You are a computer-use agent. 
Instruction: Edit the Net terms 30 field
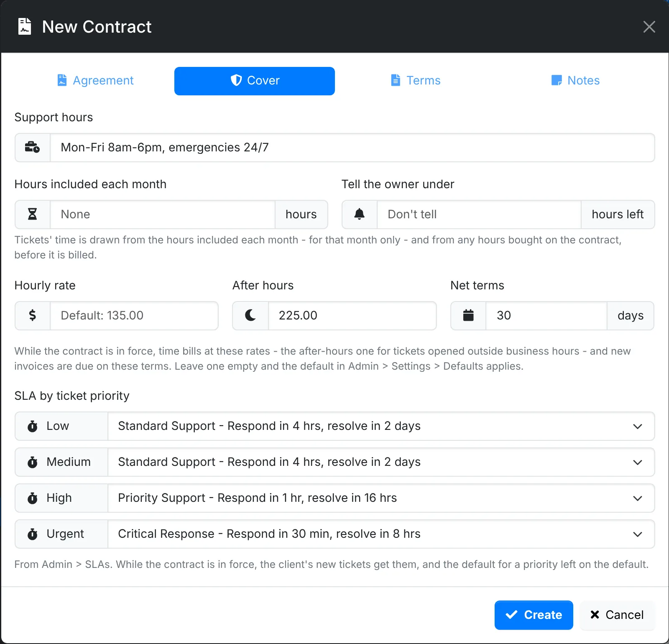tap(546, 316)
